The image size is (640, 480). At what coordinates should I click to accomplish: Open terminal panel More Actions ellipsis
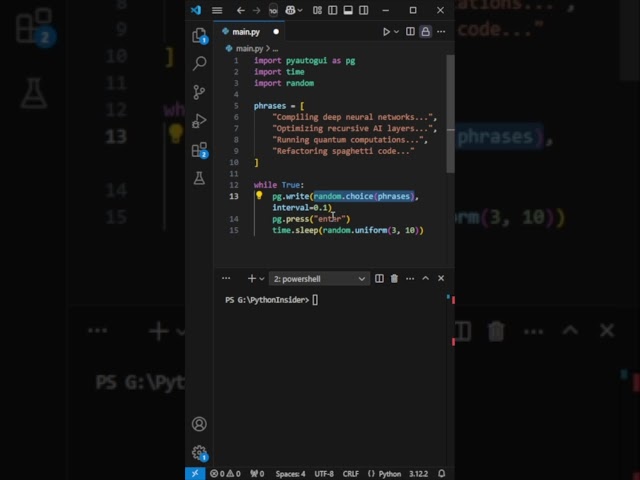410,278
